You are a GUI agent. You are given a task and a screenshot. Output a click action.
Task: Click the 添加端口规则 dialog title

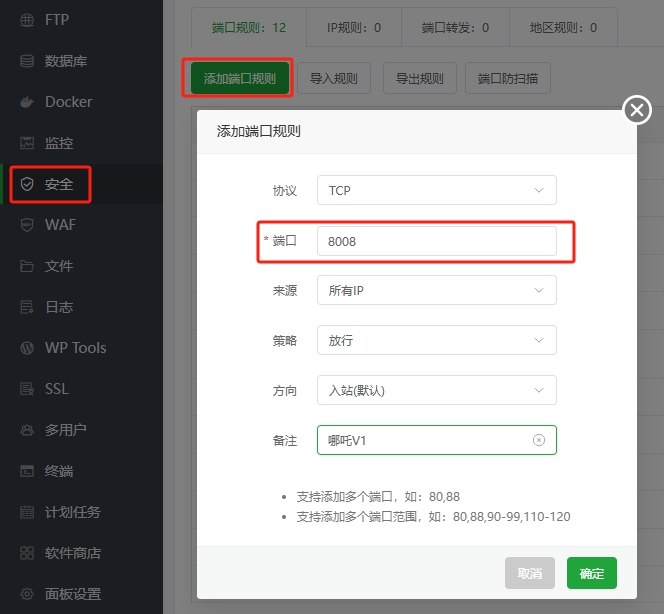click(259, 131)
